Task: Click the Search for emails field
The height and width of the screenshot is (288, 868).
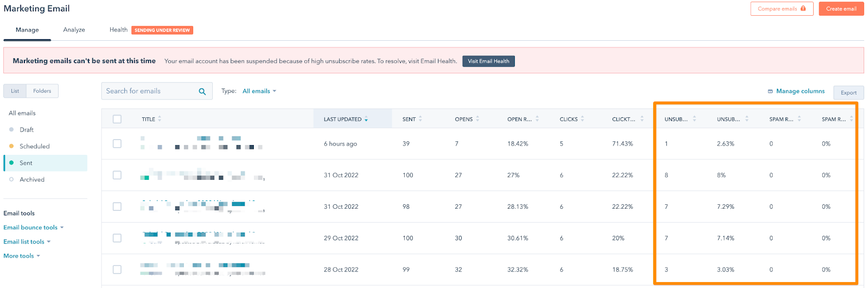Action: coord(149,91)
